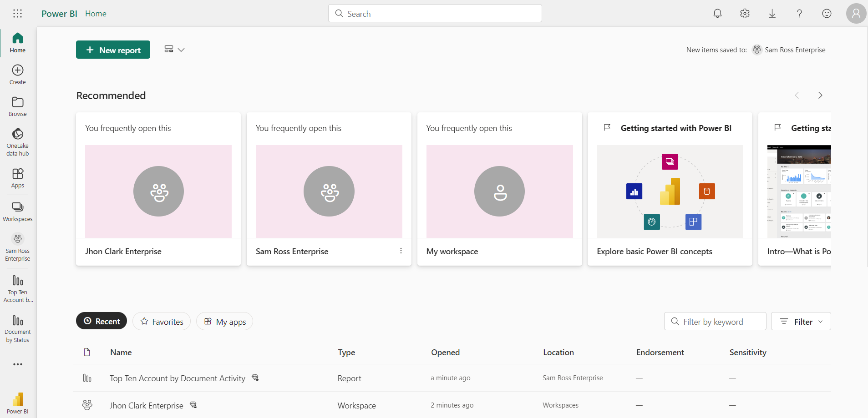Screen dimensions: 868x418
Task: Open the settings gear
Action: (x=745, y=14)
